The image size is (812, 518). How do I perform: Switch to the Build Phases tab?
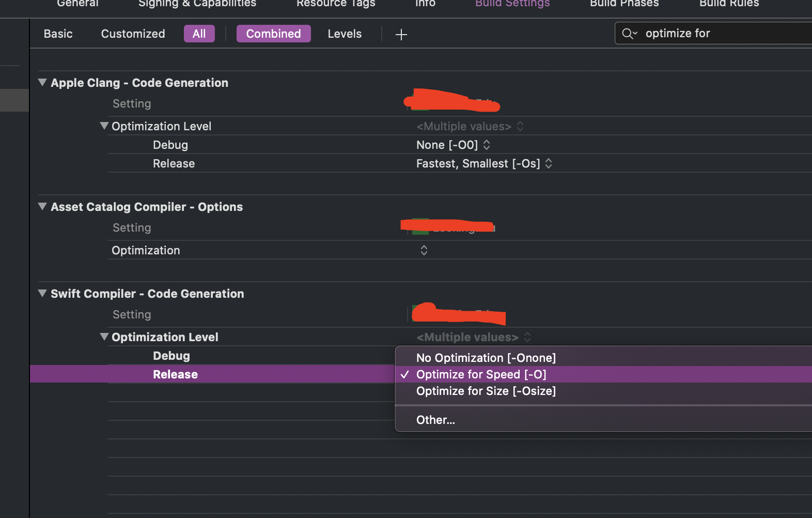pos(624,4)
